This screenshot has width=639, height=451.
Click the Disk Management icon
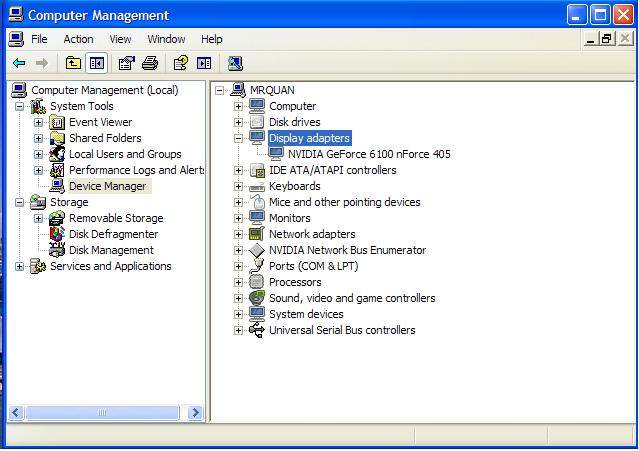[57, 250]
